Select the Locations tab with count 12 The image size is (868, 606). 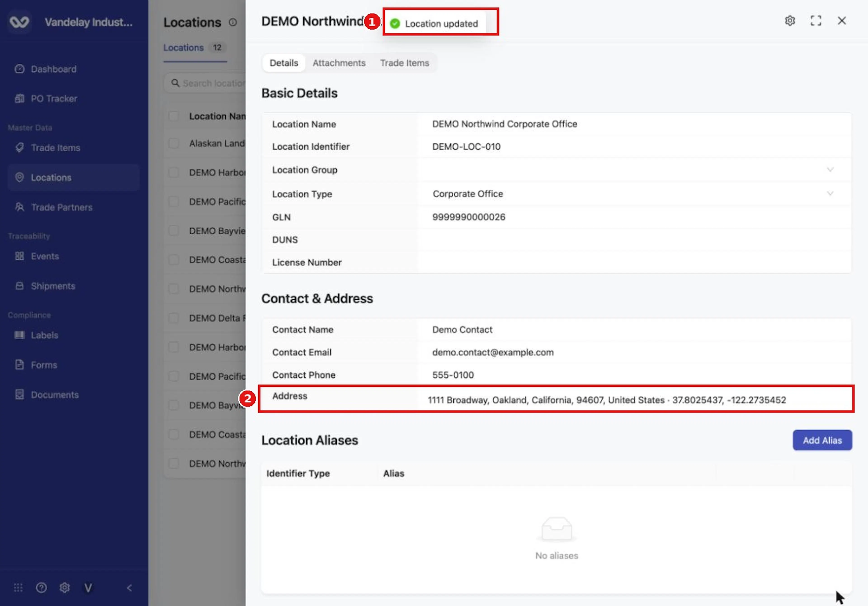195,48
